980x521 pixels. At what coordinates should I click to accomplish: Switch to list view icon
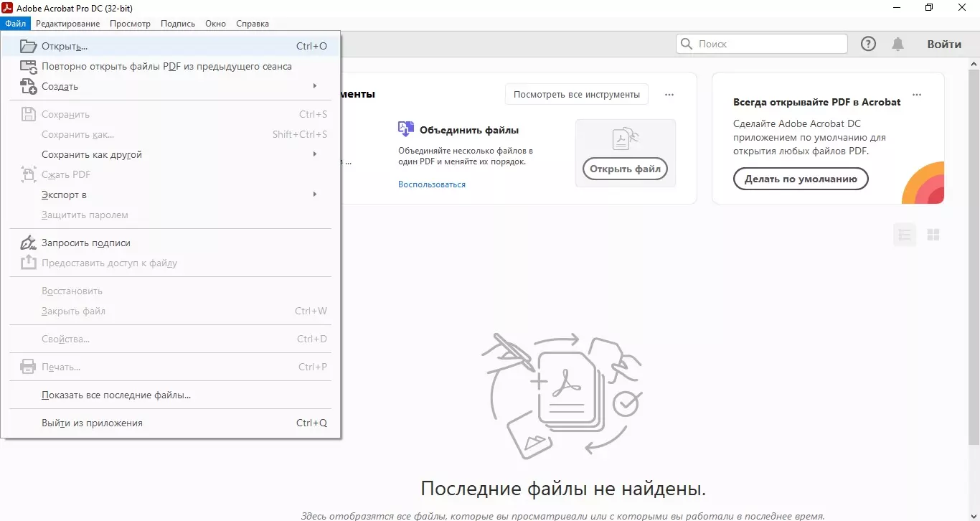pyautogui.click(x=905, y=235)
